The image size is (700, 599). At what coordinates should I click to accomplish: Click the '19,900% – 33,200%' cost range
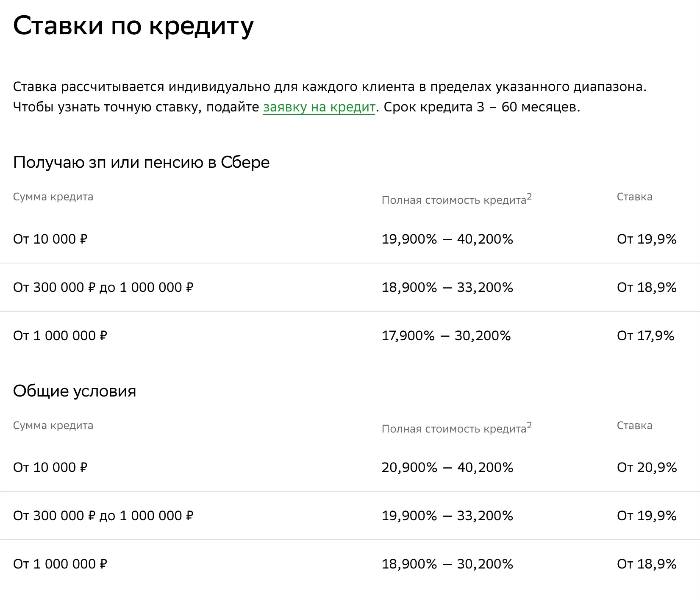[447, 516]
